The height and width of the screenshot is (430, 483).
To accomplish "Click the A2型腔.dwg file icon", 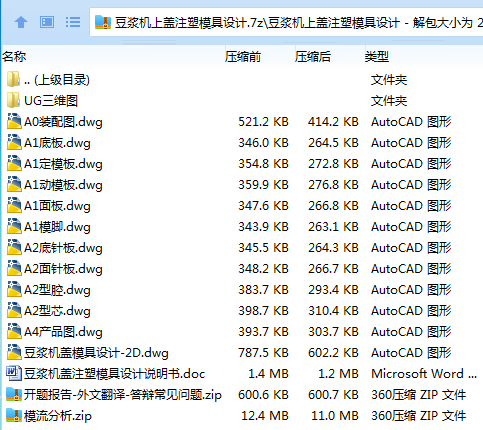I will [x=14, y=289].
